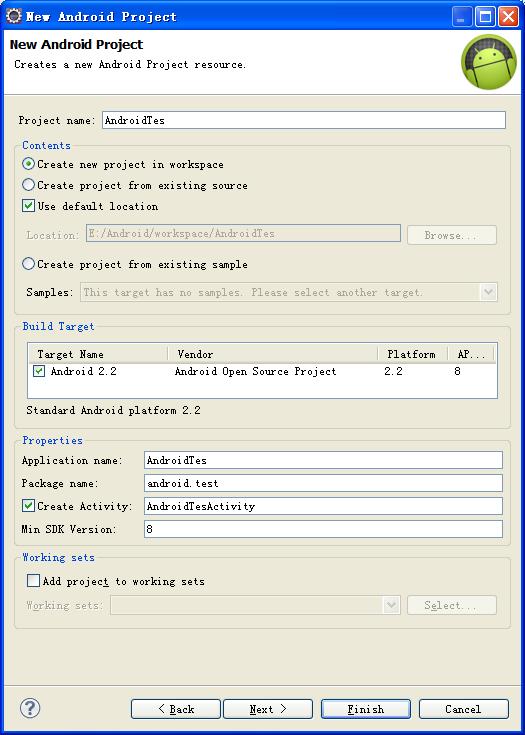Maximize the New Android Project window
525x735 pixels.
point(485,17)
